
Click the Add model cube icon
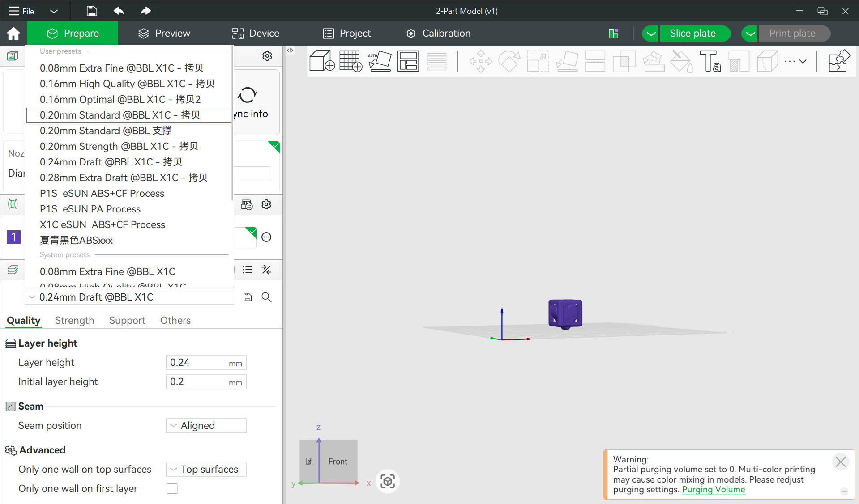point(322,61)
